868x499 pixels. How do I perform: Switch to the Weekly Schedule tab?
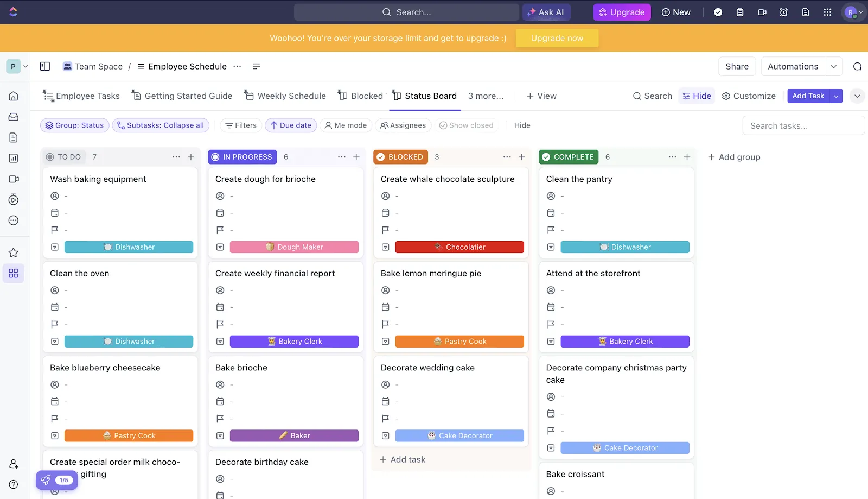[285, 96]
